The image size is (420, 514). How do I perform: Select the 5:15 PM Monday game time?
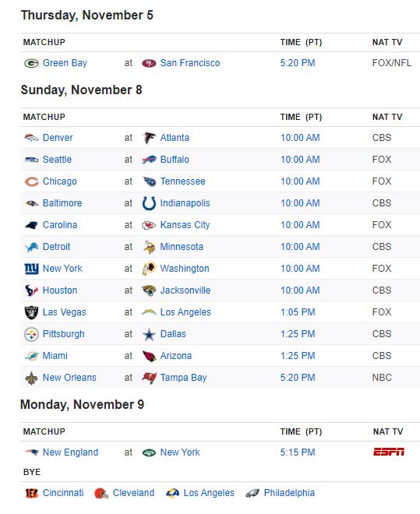pos(298,452)
